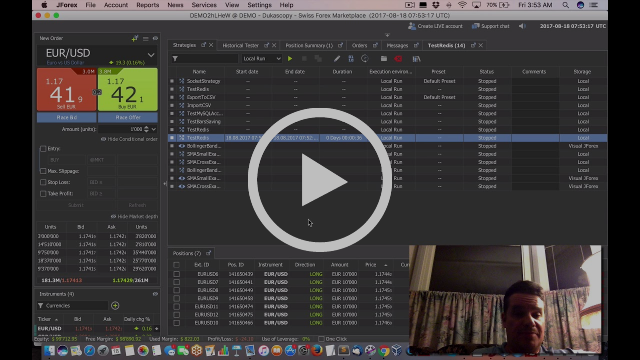Viewport: 640px width, 360px height.
Task: Click the speaker sound icon near Support chat
Action: point(522,26)
